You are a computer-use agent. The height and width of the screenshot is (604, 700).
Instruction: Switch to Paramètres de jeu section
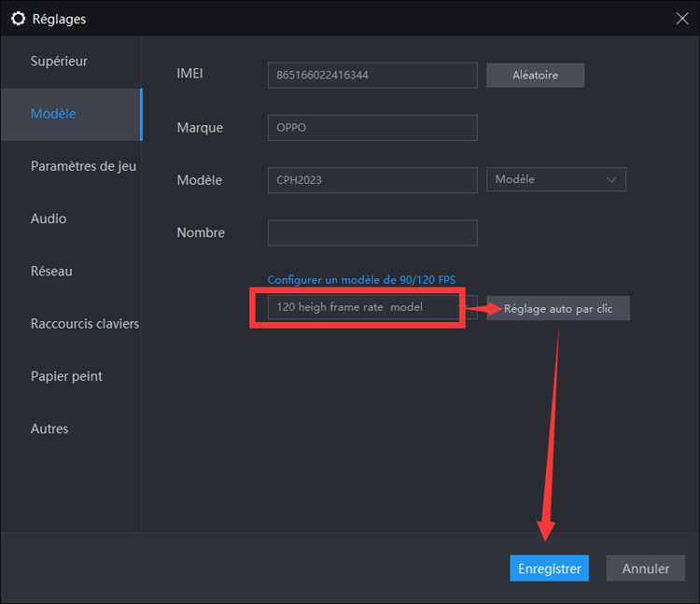[83, 166]
